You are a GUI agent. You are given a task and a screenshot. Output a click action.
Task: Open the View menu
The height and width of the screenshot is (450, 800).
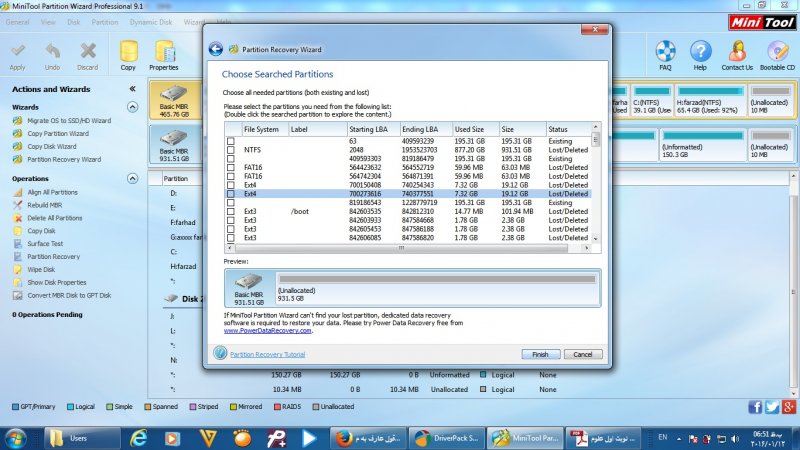tap(48, 22)
